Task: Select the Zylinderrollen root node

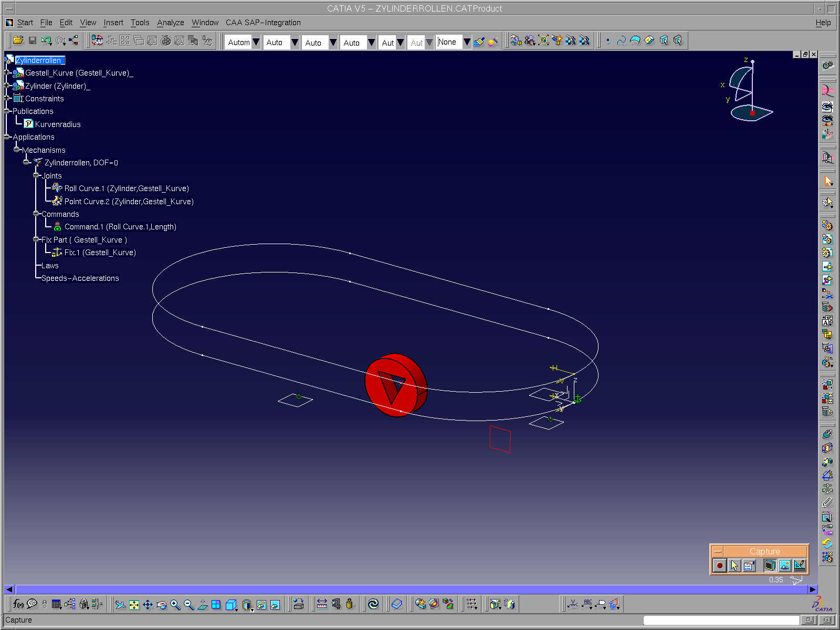Action: [39, 60]
